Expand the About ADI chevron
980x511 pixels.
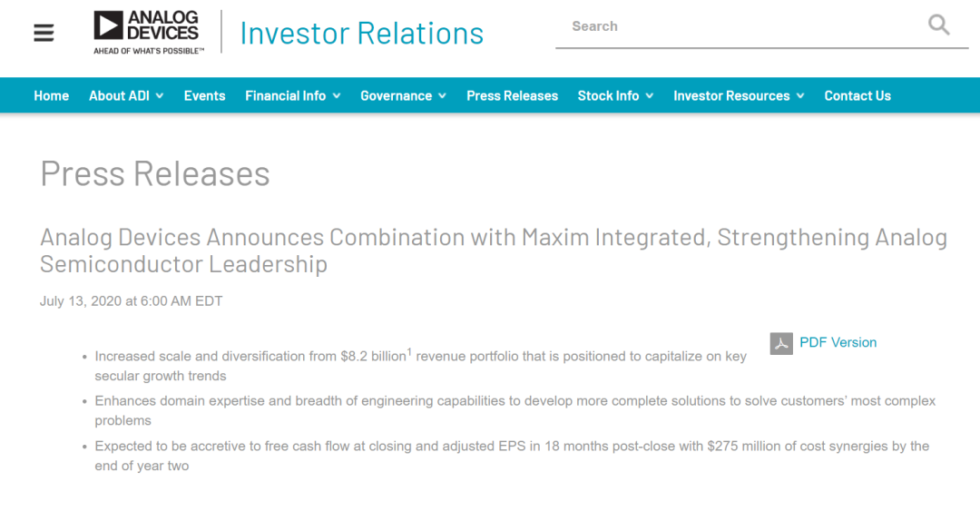pos(160,96)
